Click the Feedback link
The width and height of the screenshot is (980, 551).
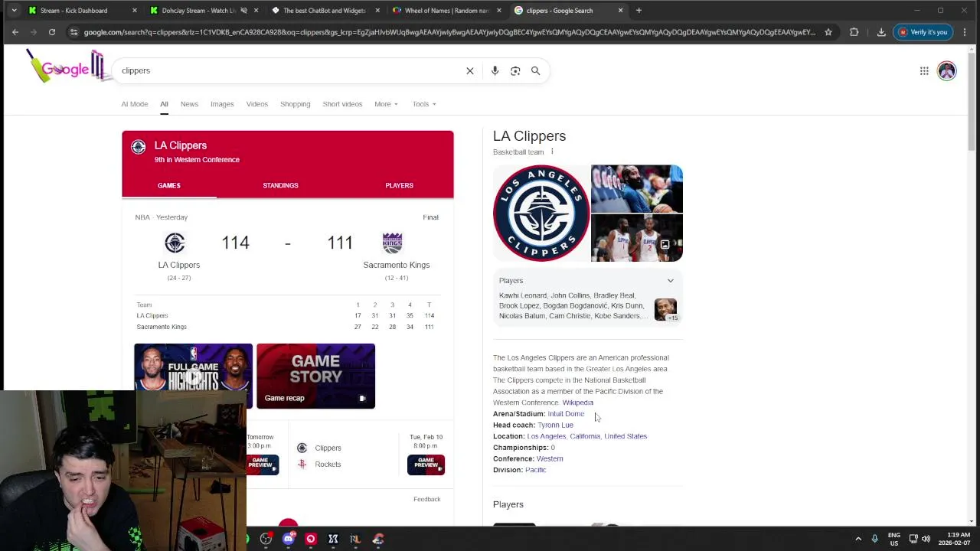(x=427, y=499)
